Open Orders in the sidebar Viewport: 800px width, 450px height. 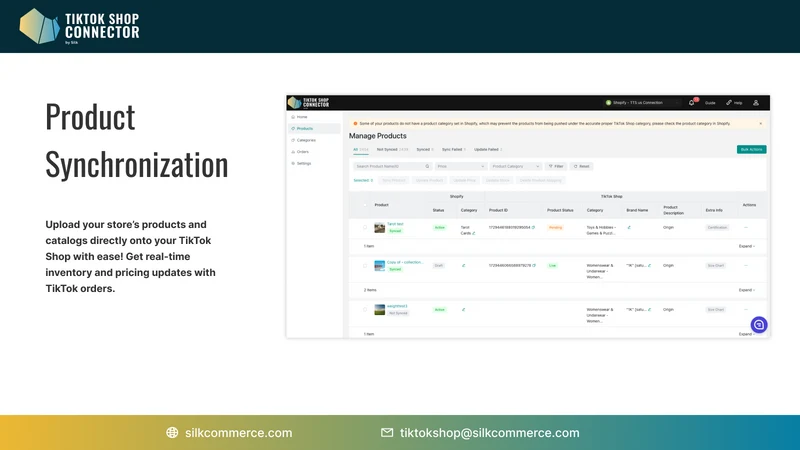(314, 152)
